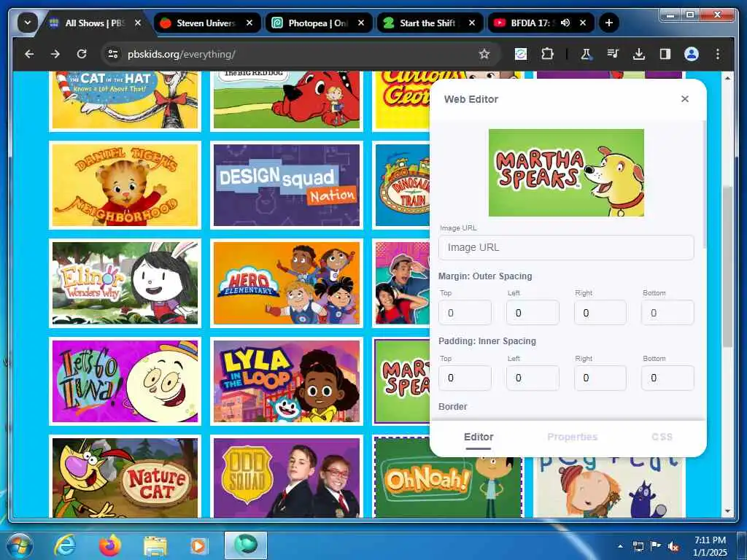Open the Clifford the Big Red Dog show
Image resolution: width=747 pixels, height=560 pixels.
pos(286,100)
